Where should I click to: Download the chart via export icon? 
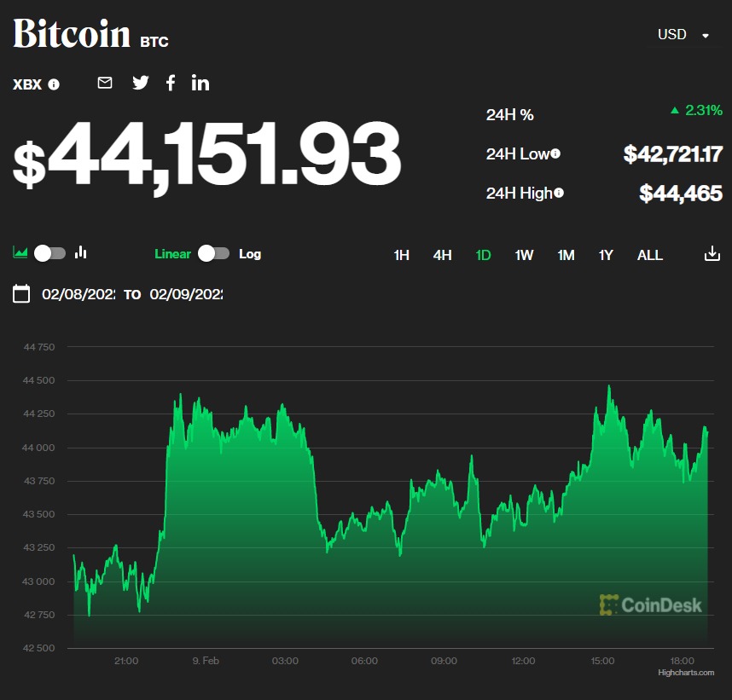pos(712,254)
